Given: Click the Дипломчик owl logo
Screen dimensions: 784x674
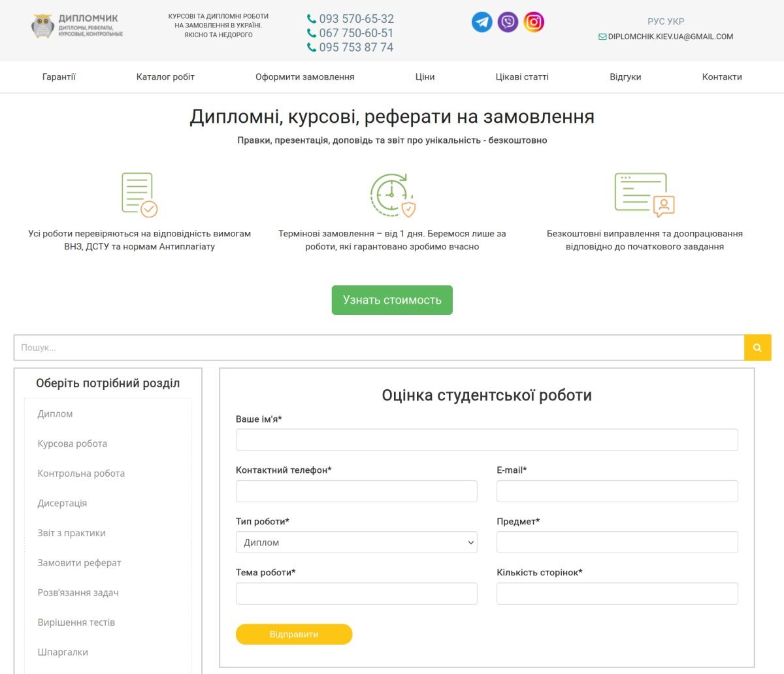Looking at the screenshot, I should tap(77, 25).
